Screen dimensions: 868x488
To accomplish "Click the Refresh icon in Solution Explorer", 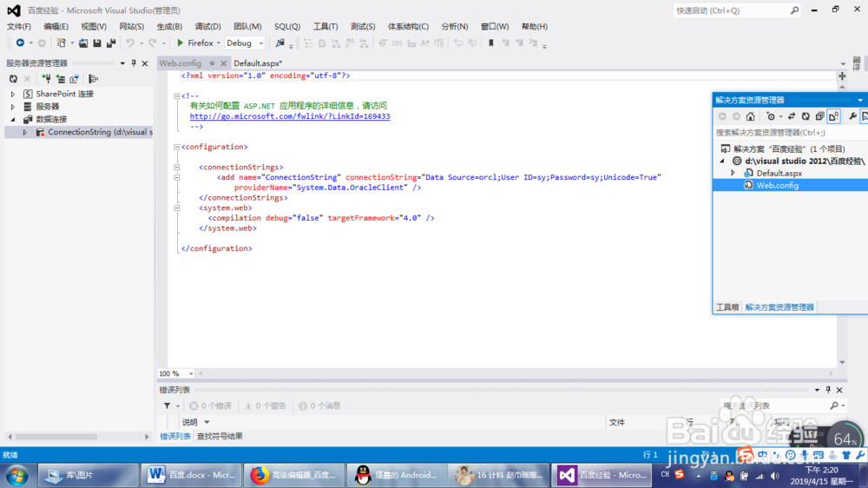I will 806,116.
